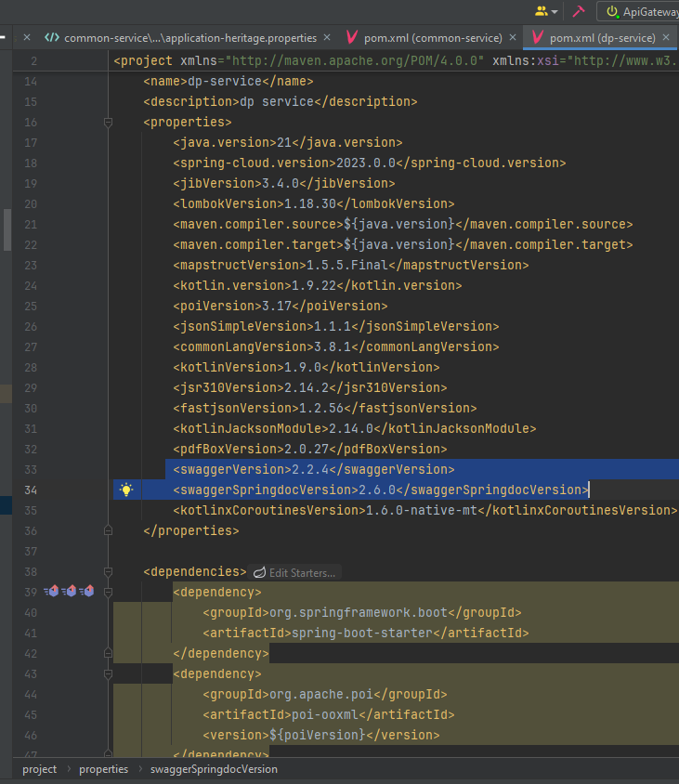The image size is (679, 784).
Task: Click the yellow lightbulb intention icon
Action: click(126, 490)
